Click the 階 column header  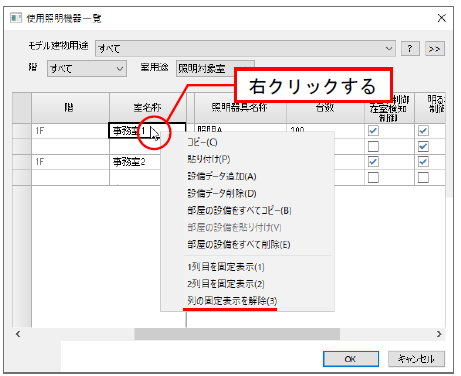(x=70, y=108)
